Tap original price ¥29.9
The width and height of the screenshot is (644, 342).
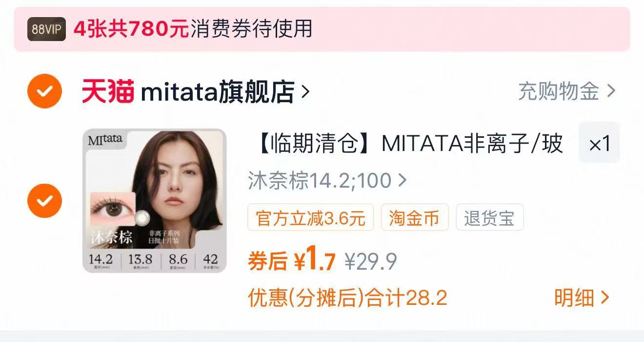coord(371,262)
